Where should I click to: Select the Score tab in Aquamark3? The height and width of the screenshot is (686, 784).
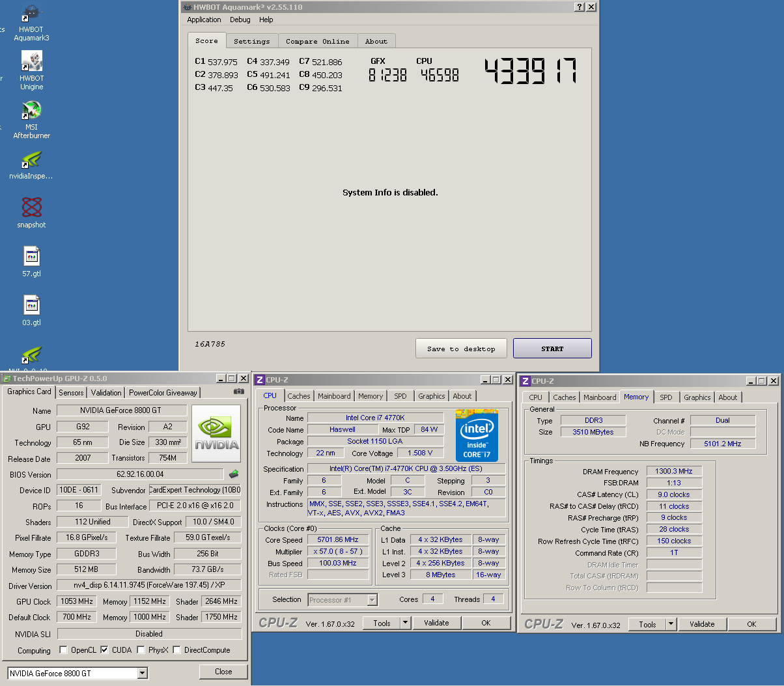pyautogui.click(x=207, y=40)
